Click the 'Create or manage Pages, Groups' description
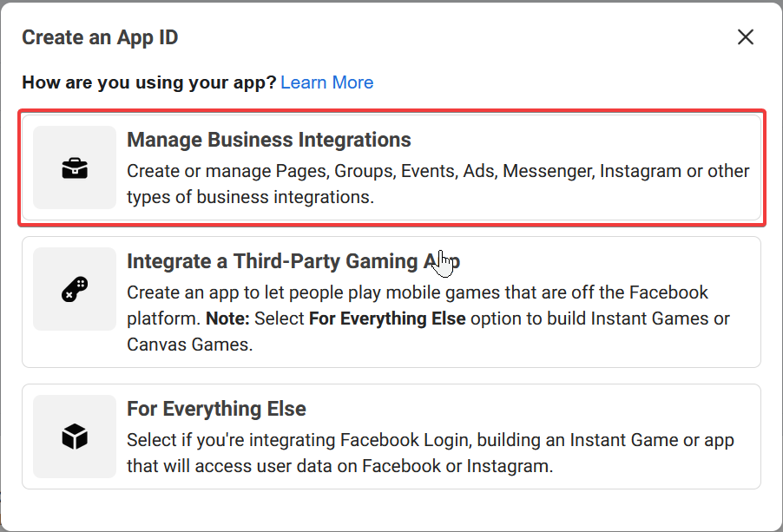 pyautogui.click(x=438, y=184)
